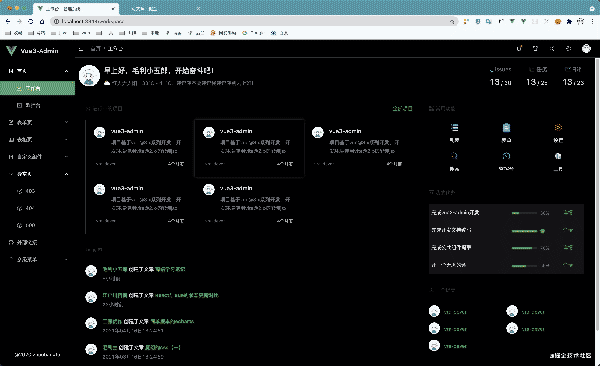Open the 500 error page item

pyautogui.click(x=38, y=225)
